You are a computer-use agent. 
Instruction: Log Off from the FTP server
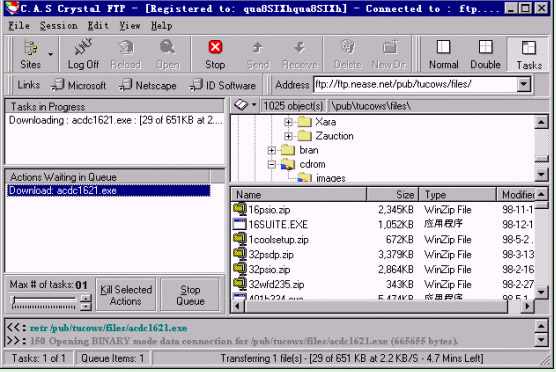[x=83, y=55]
